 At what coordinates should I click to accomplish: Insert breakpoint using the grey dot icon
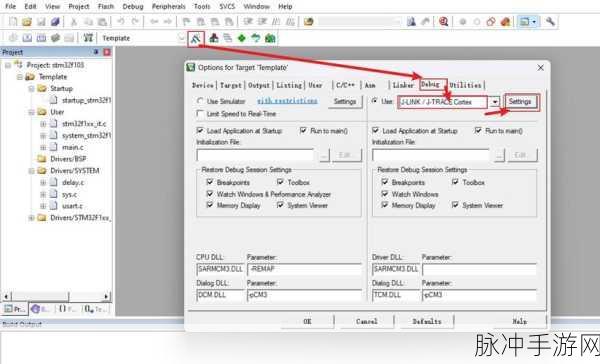pyautogui.click(x=463, y=21)
